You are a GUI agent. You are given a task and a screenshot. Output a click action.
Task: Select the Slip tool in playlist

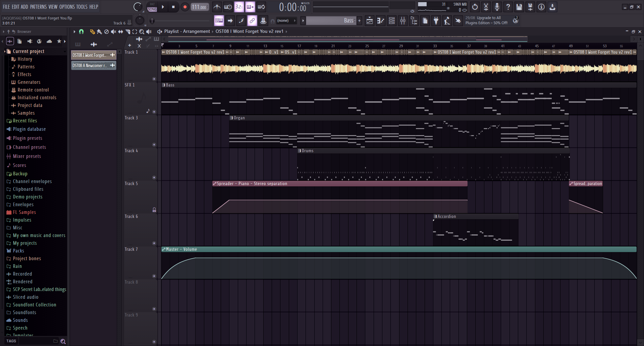(x=120, y=32)
